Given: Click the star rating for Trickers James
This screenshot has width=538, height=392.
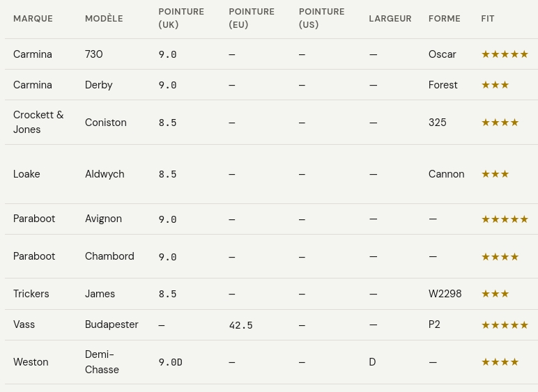Looking at the screenshot, I should [495, 294].
